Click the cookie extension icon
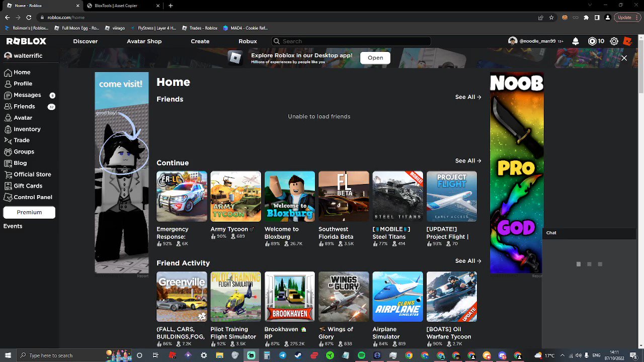Image resolution: width=644 pixels, height=362 pixels. click(565, 17)
